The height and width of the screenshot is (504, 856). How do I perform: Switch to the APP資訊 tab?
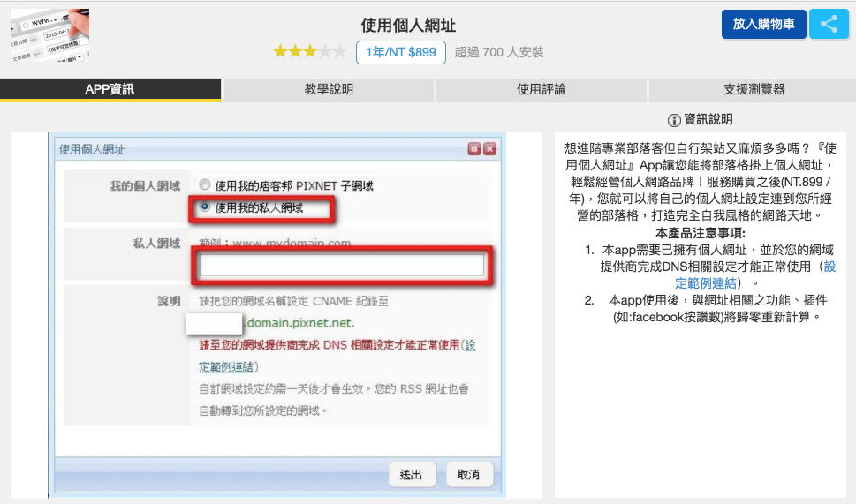click(x=110, y=89)
